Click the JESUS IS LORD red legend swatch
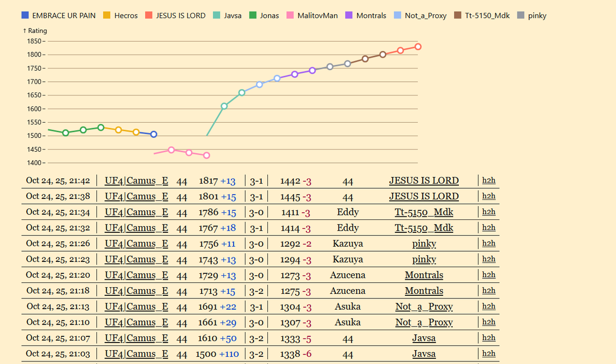The image size is (616, 364). click(x=149, y=15)
